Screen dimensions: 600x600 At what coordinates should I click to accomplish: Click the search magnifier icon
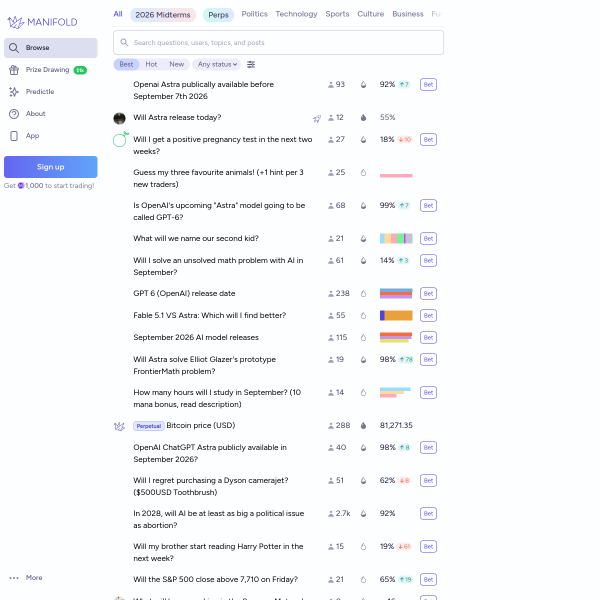click(x=124, y=42)
